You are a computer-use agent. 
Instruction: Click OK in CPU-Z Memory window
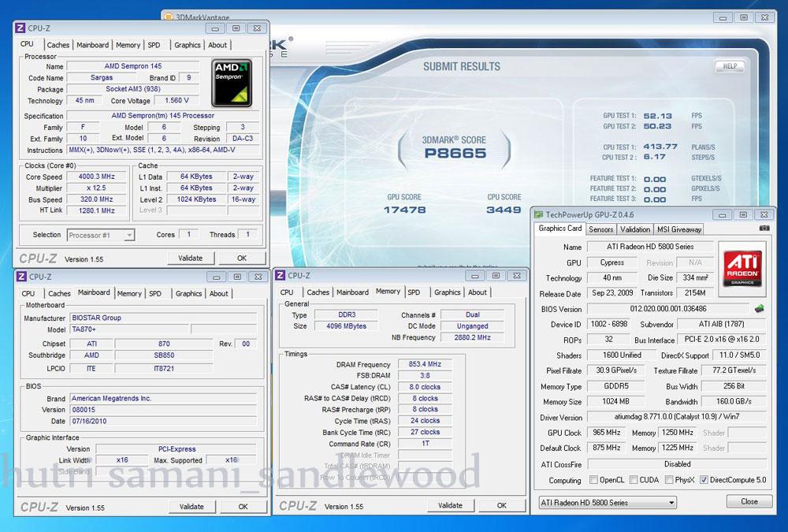pos(501,505)
